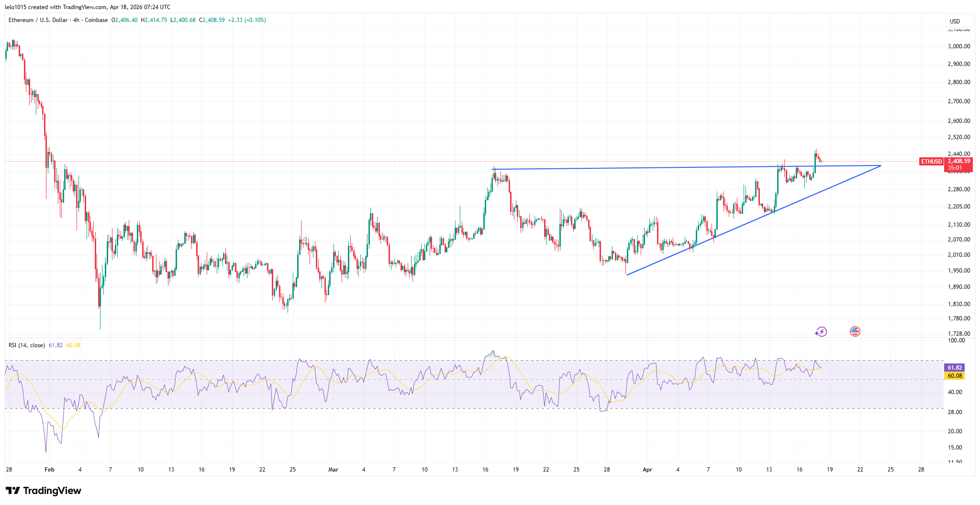Click the 1,728.00 price axis label
Image resolution: width=980 pixels, height=505 pixels.
[958, 334]
